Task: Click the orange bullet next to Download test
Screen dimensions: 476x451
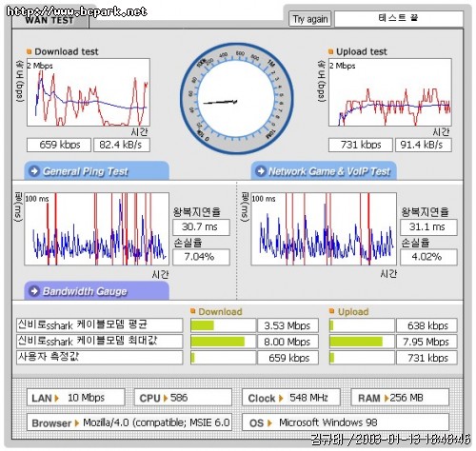Action: tap(30, 51)
